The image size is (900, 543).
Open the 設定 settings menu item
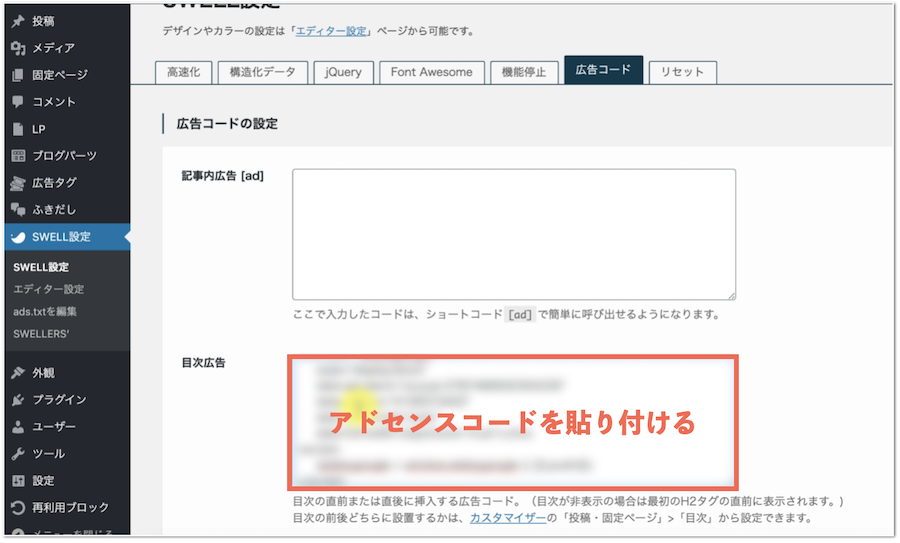pyautogui.click(x=43, y=481)
